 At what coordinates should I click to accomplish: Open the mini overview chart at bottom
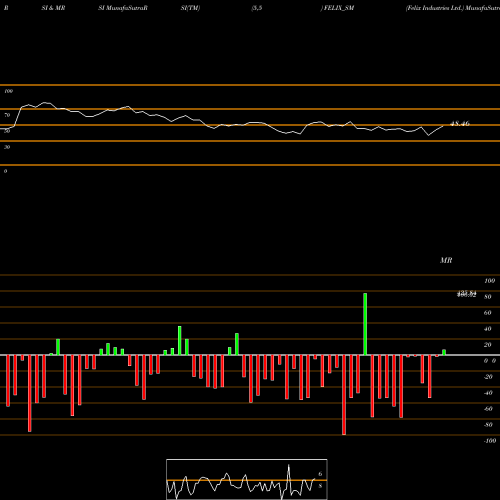pos(247,479)
